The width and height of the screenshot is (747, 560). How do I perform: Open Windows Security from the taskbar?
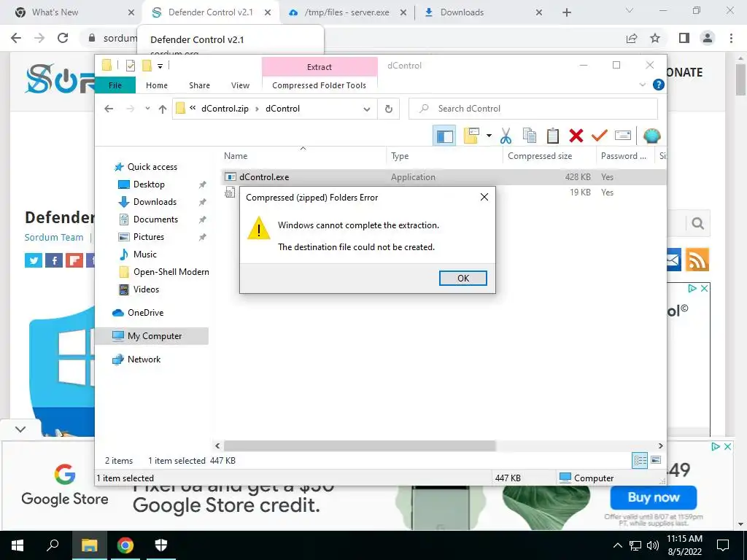[x=161, y=545]
